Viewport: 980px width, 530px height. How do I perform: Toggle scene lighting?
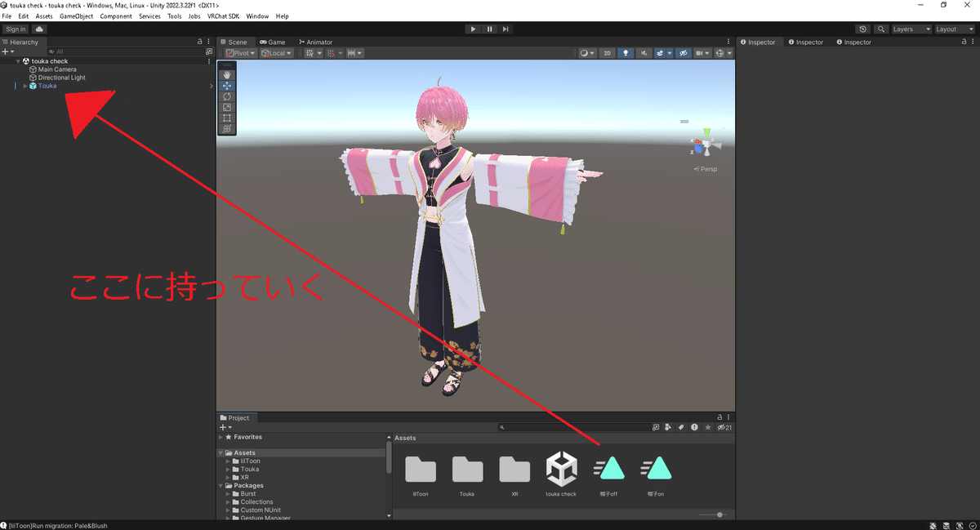click(x=626, y=52)
